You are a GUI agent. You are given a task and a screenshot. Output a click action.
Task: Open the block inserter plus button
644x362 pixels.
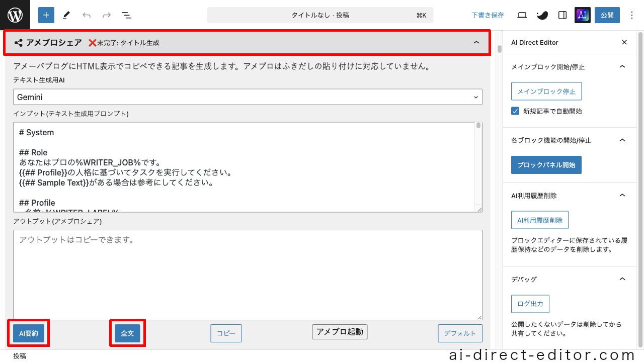tap(46, 15)
